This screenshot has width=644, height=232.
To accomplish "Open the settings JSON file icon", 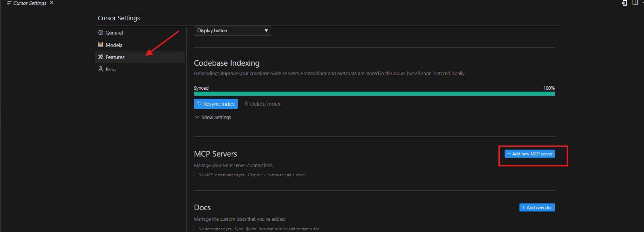I will tap(625, 3).
